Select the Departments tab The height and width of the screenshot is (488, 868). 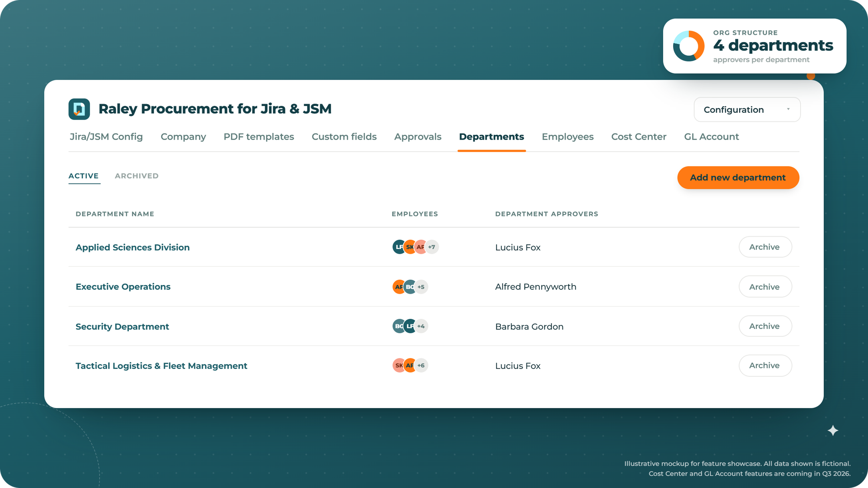492,137
